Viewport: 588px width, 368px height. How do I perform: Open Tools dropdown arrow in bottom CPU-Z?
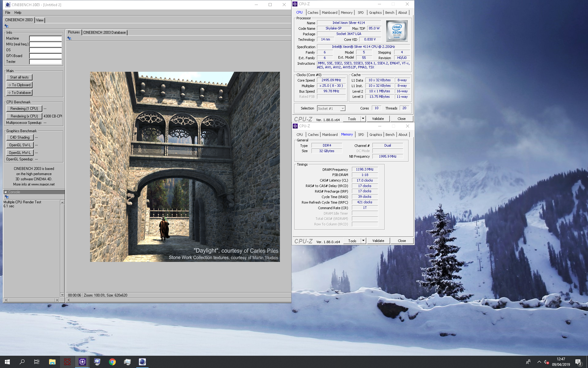pyautogui.click(x=364, y=241)
